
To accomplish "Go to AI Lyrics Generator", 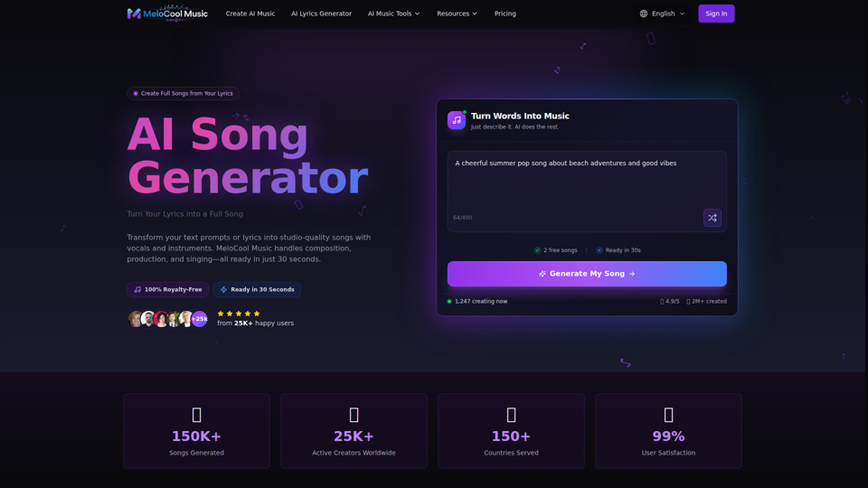I will (321, 14).
